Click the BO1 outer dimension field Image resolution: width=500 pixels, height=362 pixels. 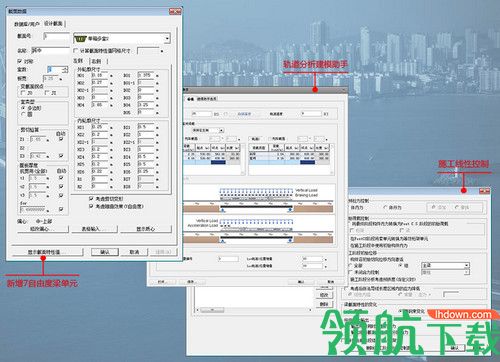click(x=146, y=75)
